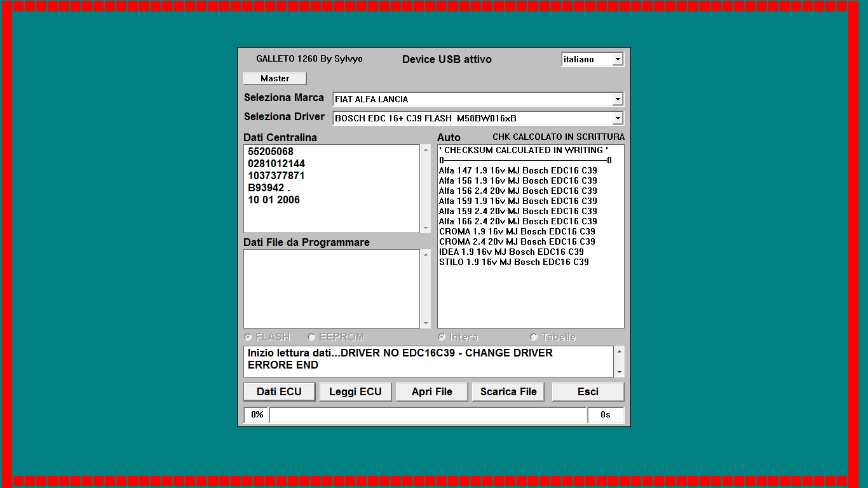Click the Esci button
Viewport: 868px width, 488px height.
588,391
